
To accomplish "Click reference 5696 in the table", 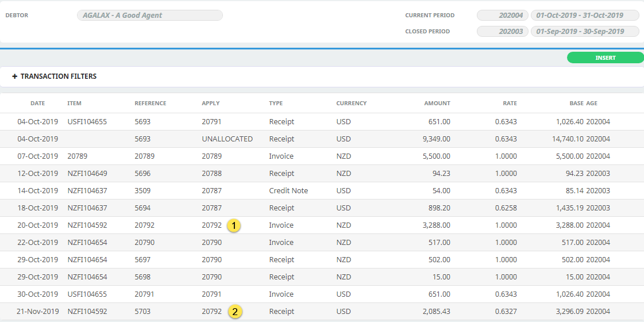I will 142,174.
